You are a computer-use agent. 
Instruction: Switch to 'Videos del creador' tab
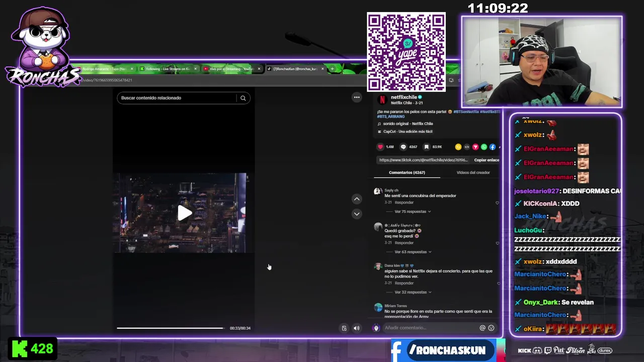pos(473,172)
